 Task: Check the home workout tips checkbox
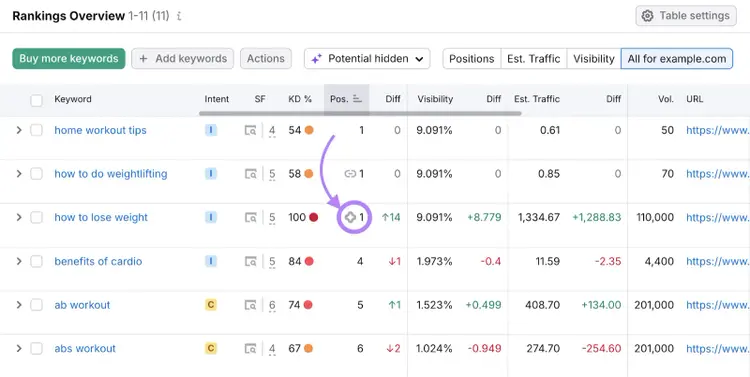coord(36,130)
